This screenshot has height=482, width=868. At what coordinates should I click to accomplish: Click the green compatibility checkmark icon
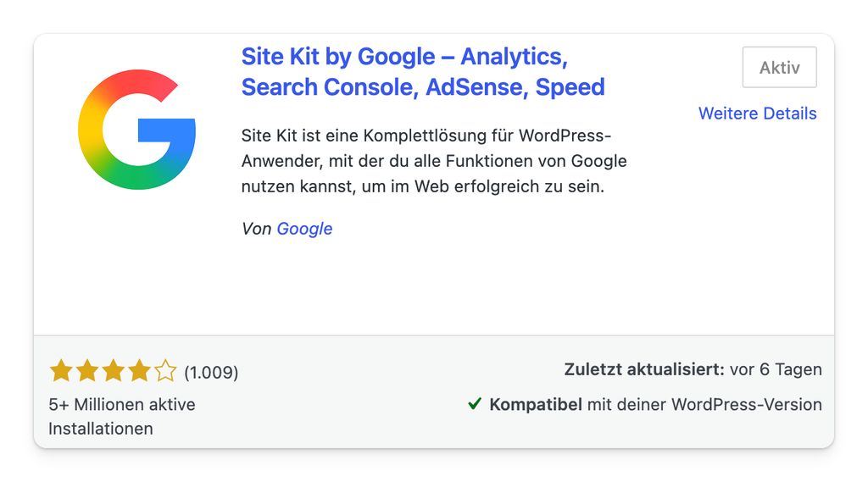point(475,403)
